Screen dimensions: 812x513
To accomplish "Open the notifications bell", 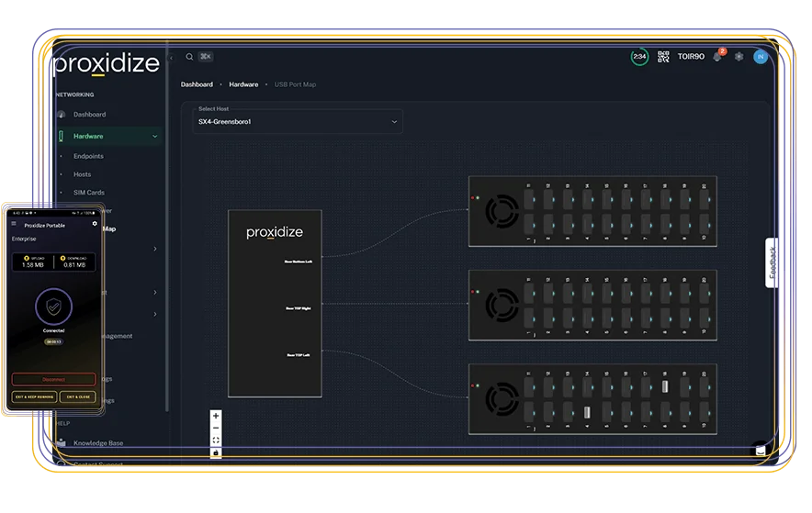I will 717,56.
